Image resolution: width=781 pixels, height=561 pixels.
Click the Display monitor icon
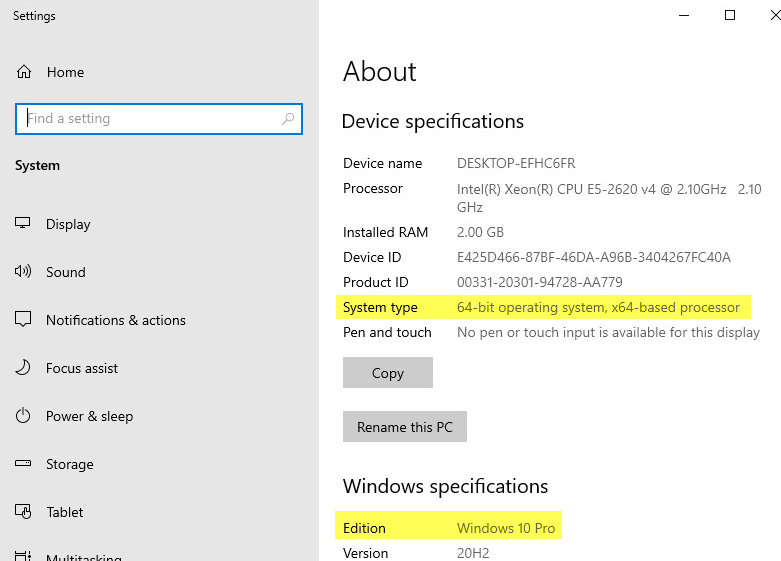22,223
